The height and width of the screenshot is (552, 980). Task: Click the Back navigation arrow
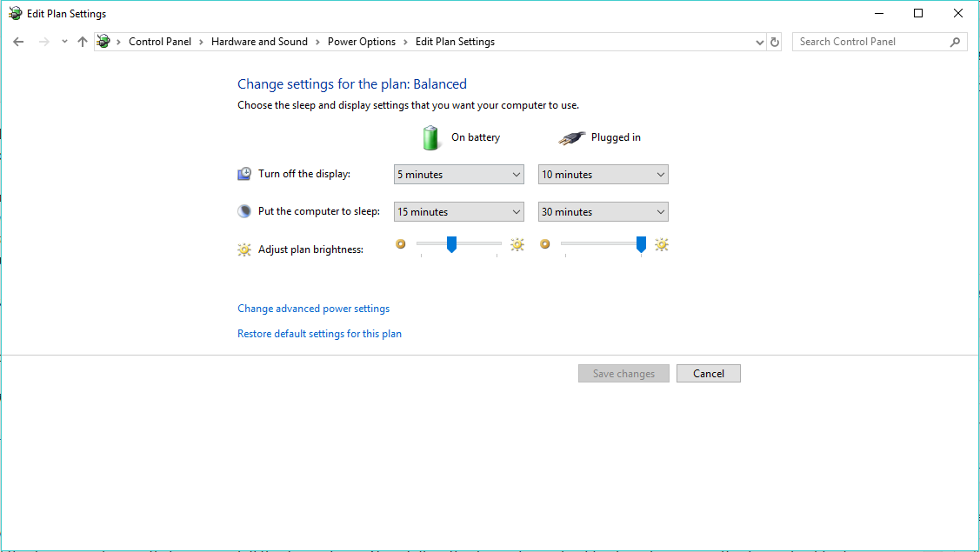coord(18,42)
